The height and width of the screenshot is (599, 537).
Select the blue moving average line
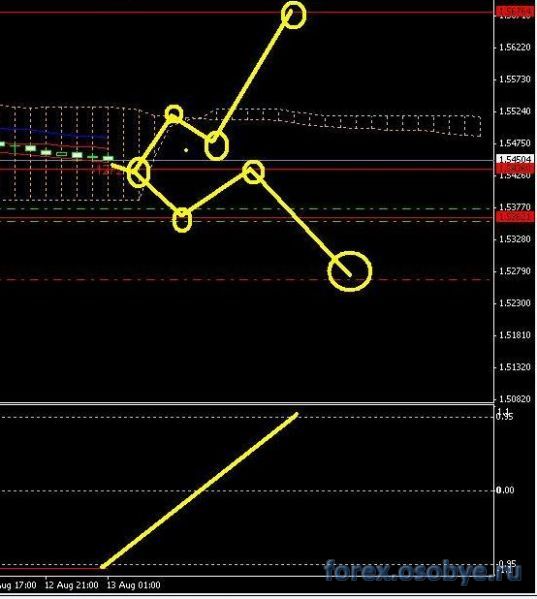[x=53, y=133]
